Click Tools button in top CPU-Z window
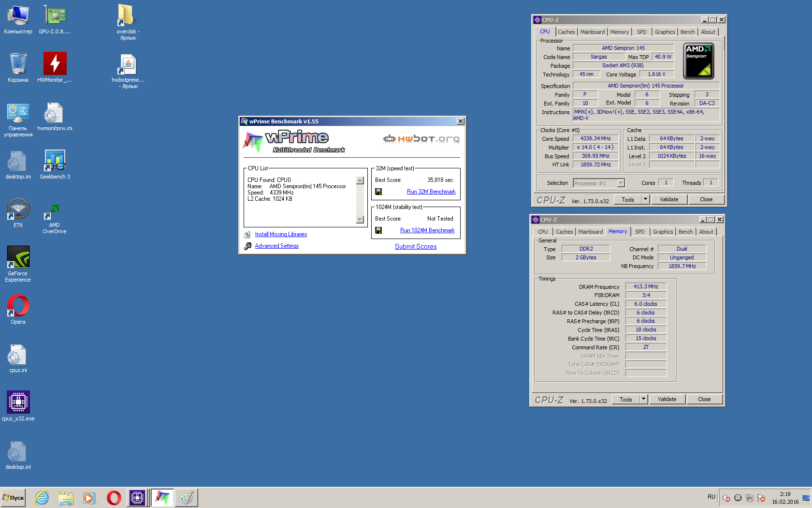Viewport: 812px width, 508px height. (x=628, y=199)
